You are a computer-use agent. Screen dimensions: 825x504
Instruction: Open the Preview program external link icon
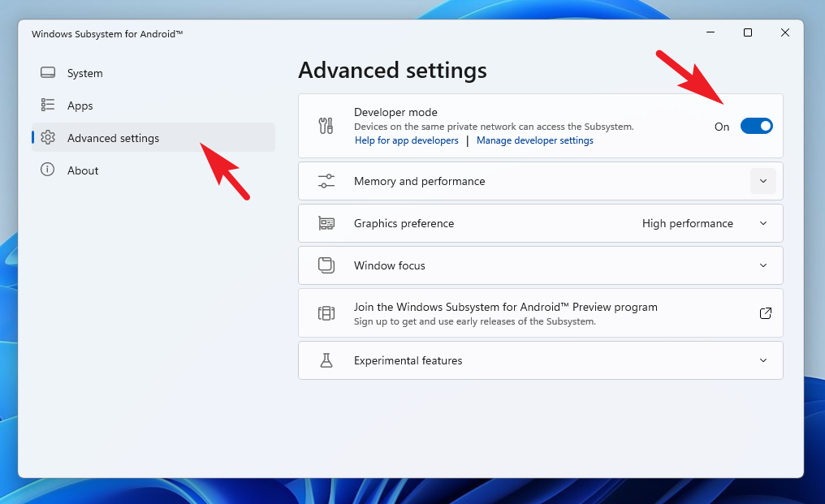pos(766,313)
